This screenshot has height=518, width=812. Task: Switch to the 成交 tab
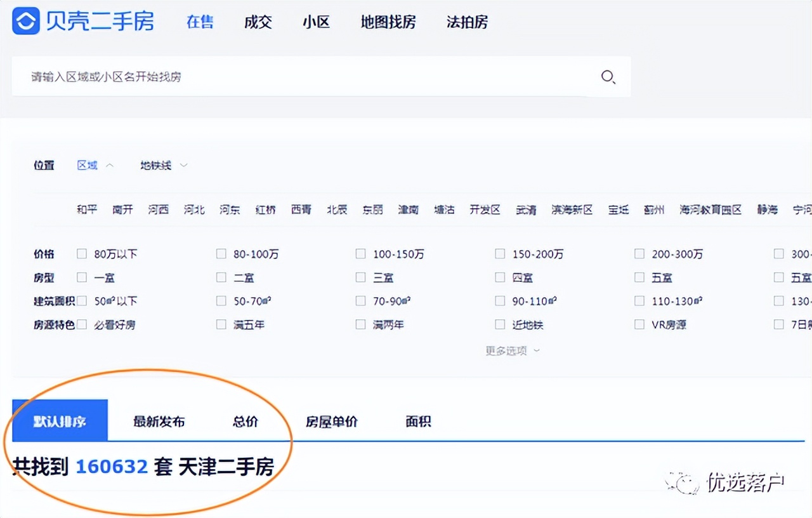click(x=258, y=22)
